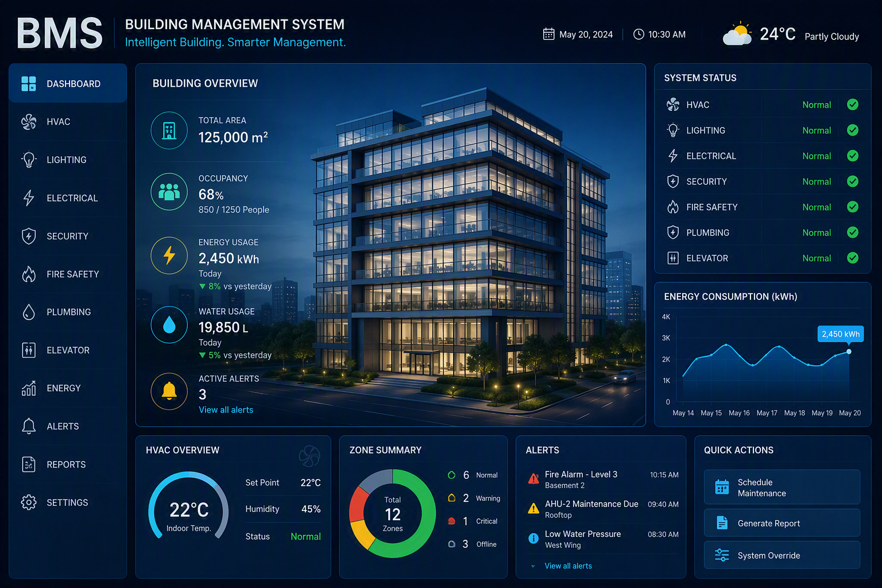This screenshot has width=882, height=588.
Task: Click the Elevator icon in the sidebar
Action: coord(29,350)
